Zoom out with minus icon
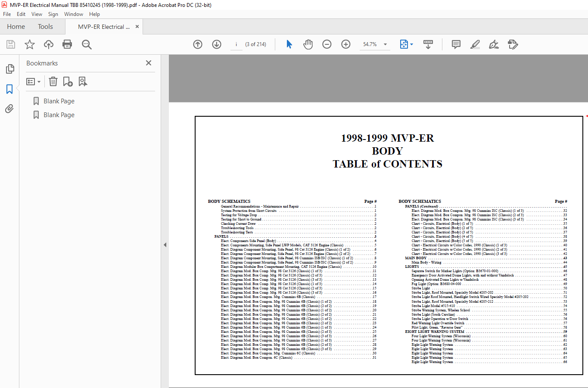The height and width of the screenshot is (388, 588). [327, 44]
